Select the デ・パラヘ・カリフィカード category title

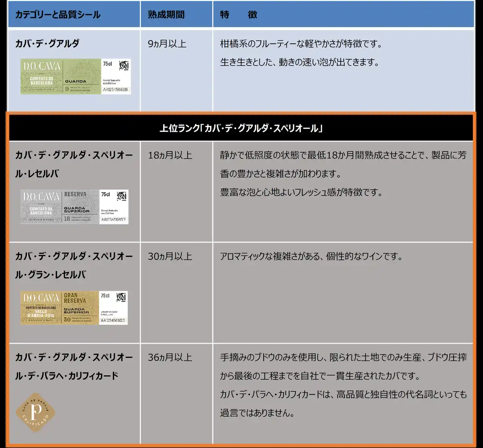click(x=74, y=367)
